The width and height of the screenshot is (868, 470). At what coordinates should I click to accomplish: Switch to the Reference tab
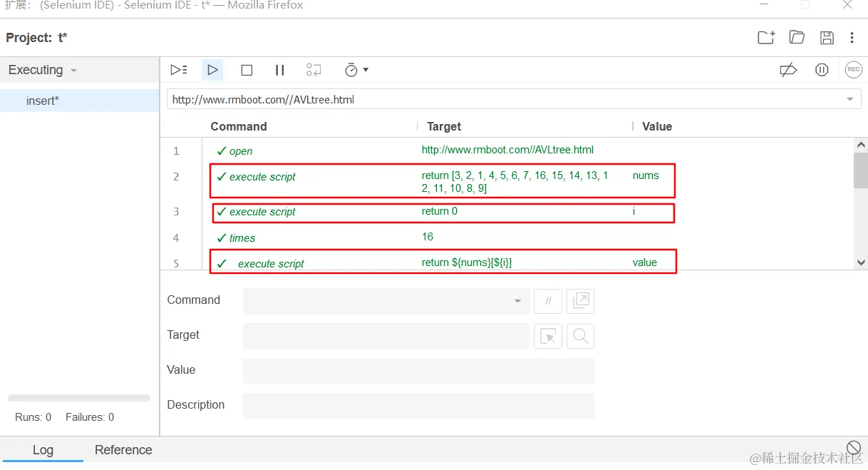tap(123, 450)
